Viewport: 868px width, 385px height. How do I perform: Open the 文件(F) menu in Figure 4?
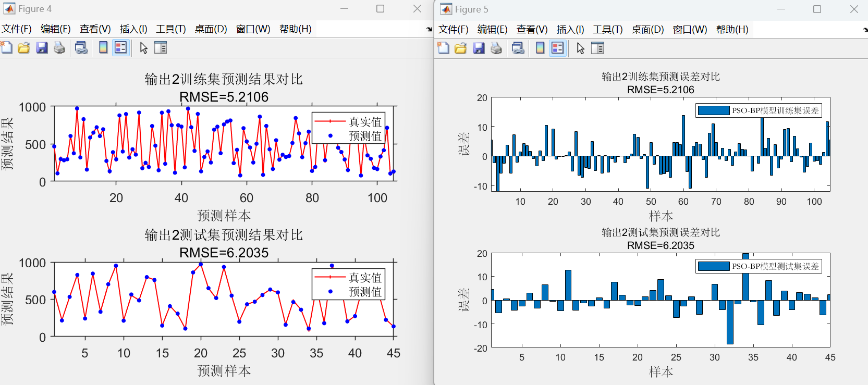pos(17,29)
